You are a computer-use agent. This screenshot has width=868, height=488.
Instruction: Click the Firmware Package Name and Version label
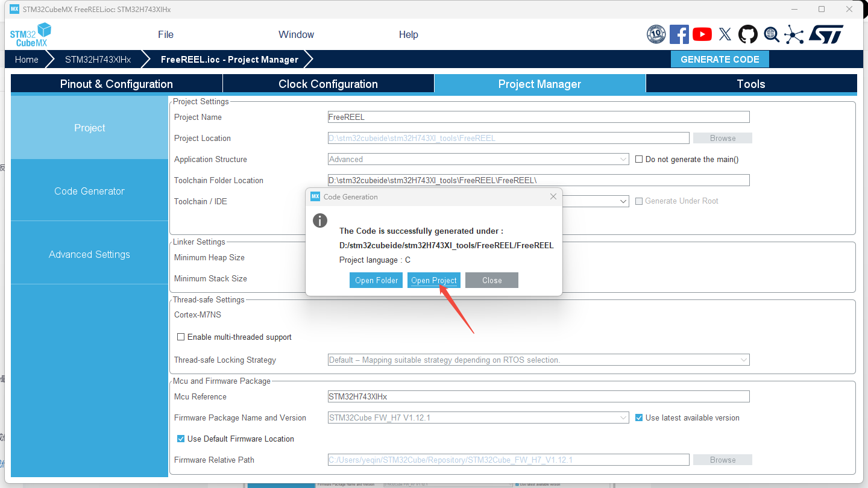pos(240,418)
